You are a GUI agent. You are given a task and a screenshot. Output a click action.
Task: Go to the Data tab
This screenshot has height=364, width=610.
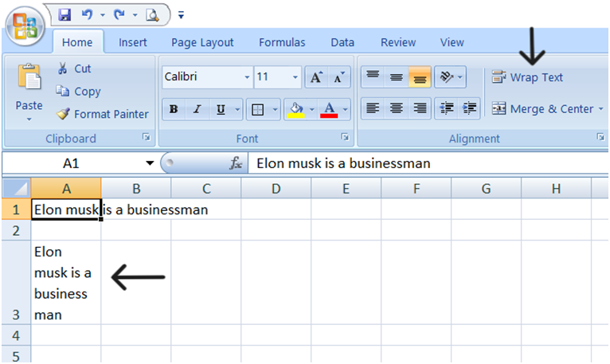(342, 42)
